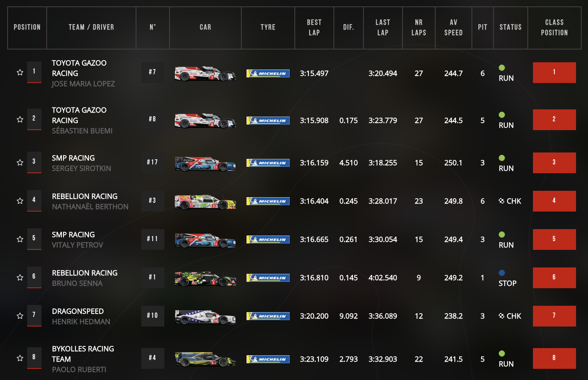This screenshot has width=588, height=380.
Task: Click the Pit column header
Action: pos(483,28)
